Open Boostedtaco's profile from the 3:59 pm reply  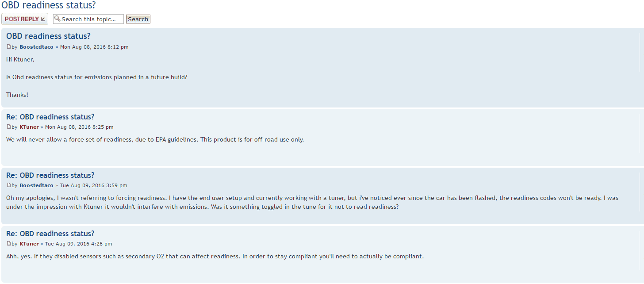point(36,185)
